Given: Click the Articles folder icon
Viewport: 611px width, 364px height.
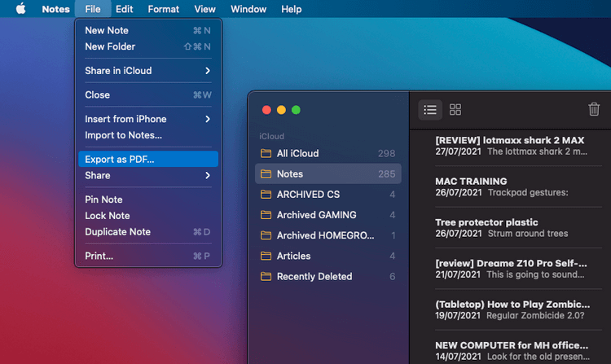Looking at the screenshot, I should [x=266, y=256].
